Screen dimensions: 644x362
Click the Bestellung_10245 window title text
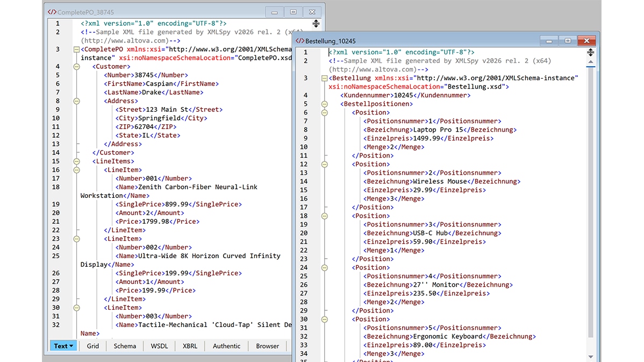pyautogui.click(x=331, y=41)
